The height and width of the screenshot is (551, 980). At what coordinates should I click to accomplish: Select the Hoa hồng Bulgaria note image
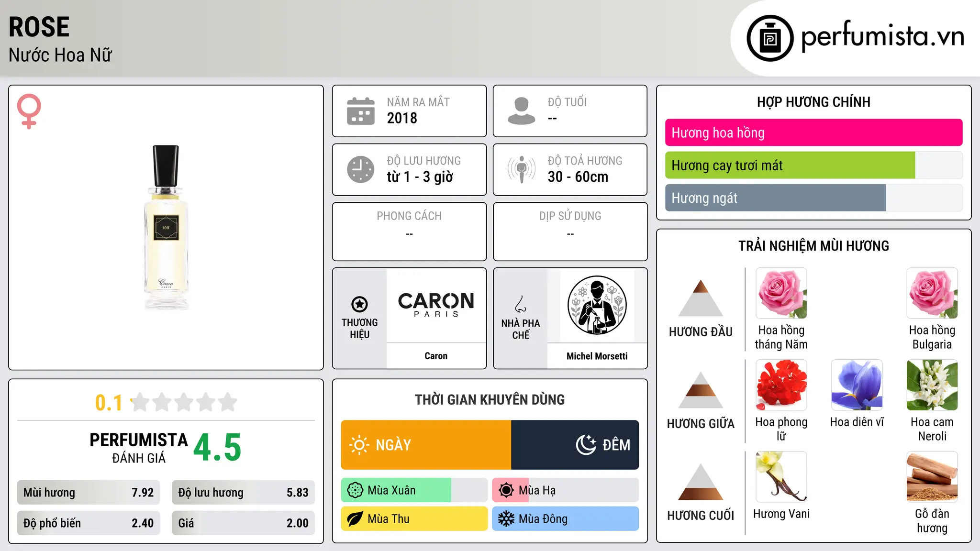point(932,293)
